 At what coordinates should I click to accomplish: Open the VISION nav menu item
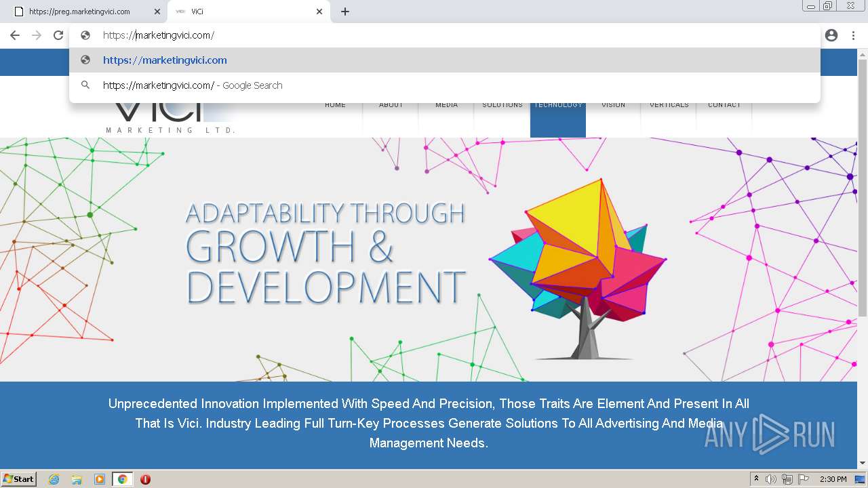pyautogui.click(x=613, y=105)
